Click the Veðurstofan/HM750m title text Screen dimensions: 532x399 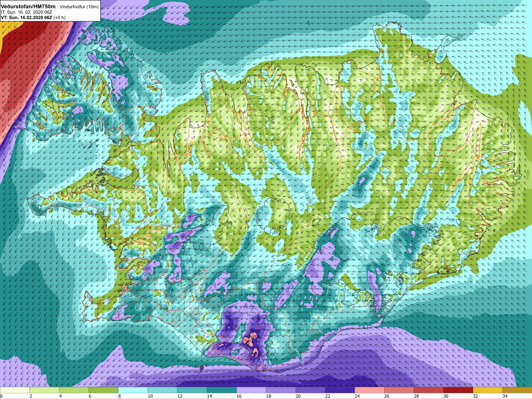(x=28, y=6)
